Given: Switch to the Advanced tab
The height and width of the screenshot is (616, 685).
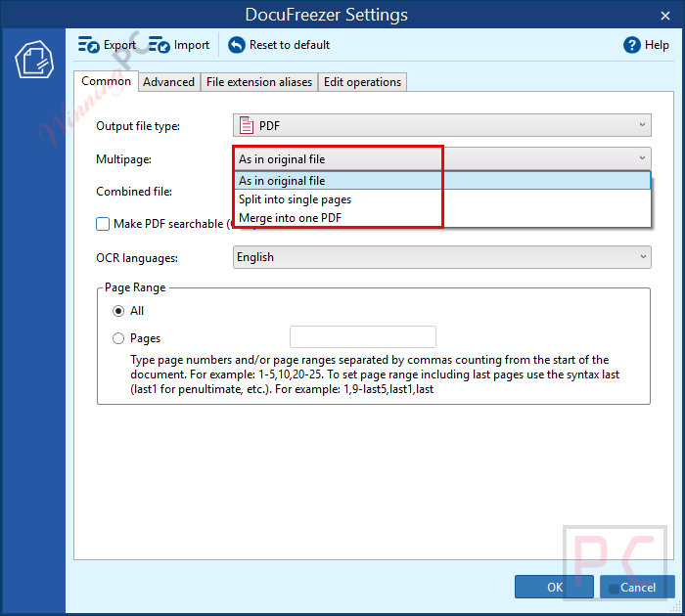Looking at the screenshot, I should pos(169,82).
